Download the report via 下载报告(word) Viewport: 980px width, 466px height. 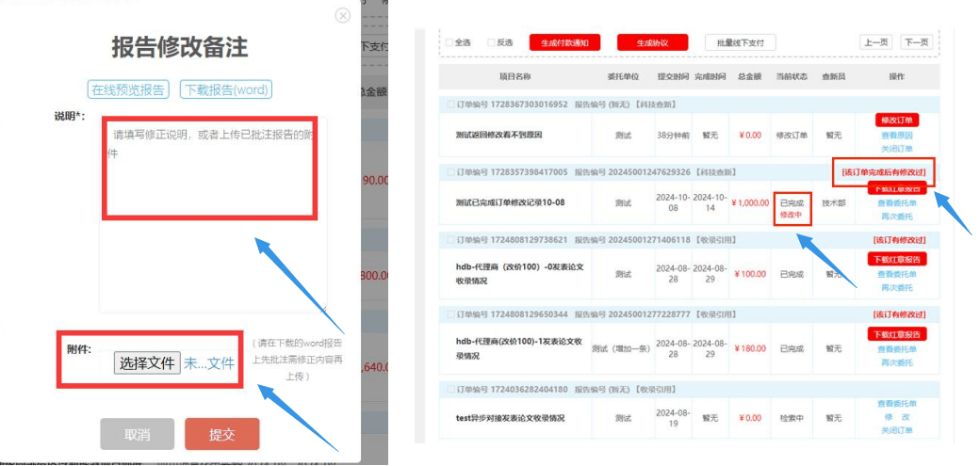[x=225, y=89]
